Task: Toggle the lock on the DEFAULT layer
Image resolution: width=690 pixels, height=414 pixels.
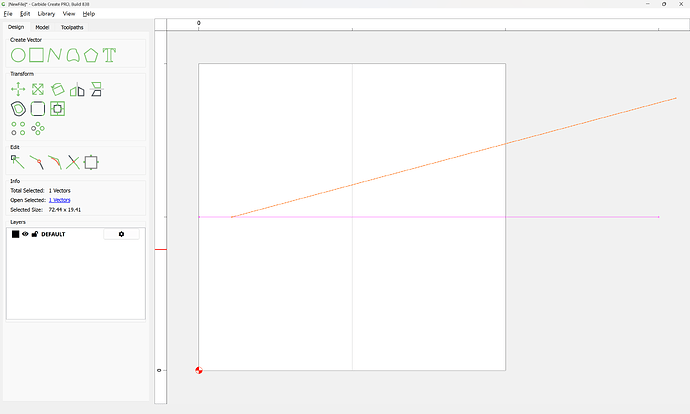Action: 35,234
